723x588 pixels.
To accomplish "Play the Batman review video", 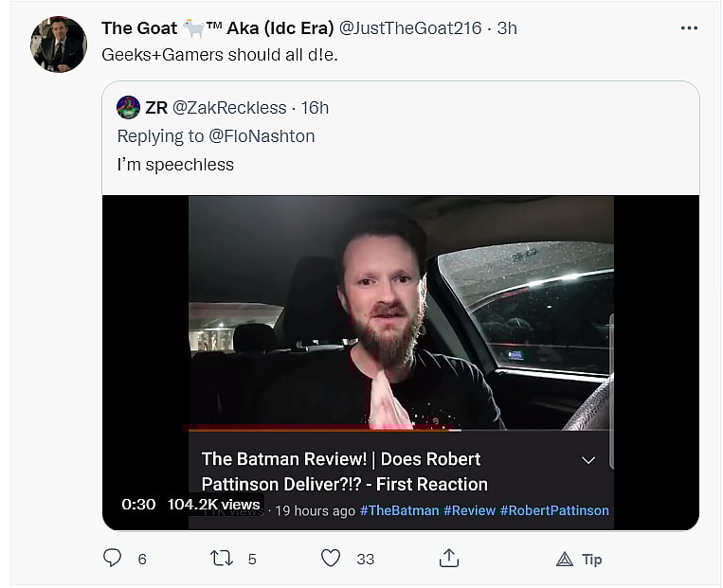I will pyautogui.click(x=401, y=312).
